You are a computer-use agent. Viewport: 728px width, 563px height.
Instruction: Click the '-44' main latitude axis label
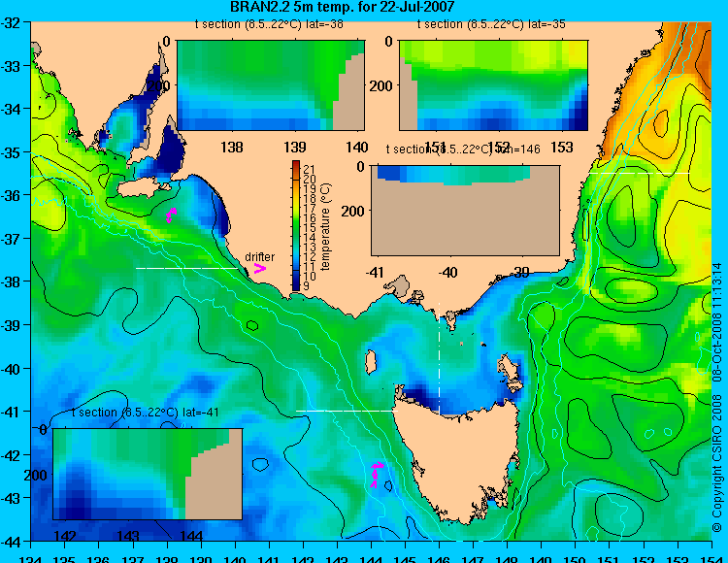coord(11,542)
